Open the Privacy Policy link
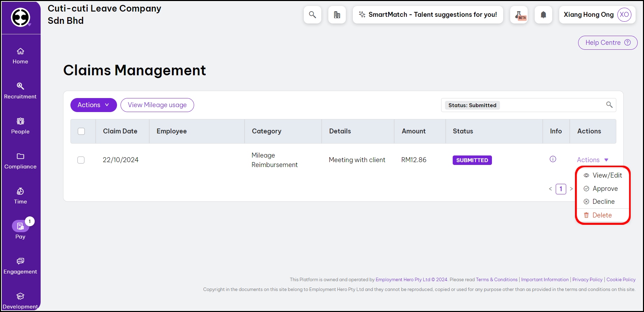This screenshot has height=312, width=644. point(587,279)
